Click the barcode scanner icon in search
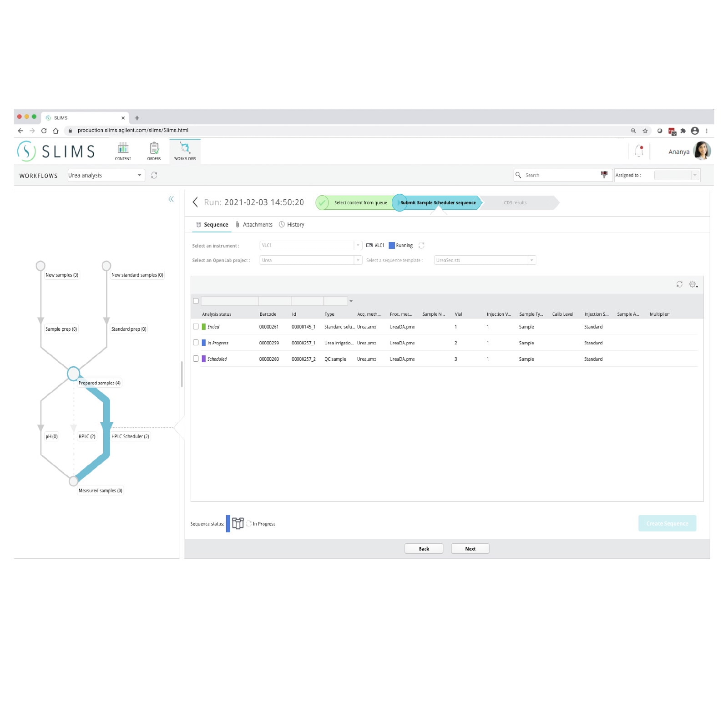728x728 pixels. (x=604, y=175)
